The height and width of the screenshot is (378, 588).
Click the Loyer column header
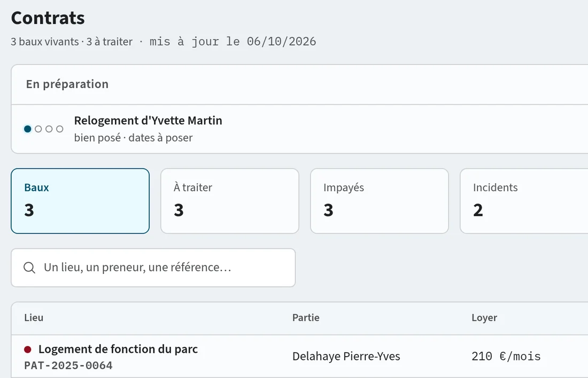(x=484, y=318)
